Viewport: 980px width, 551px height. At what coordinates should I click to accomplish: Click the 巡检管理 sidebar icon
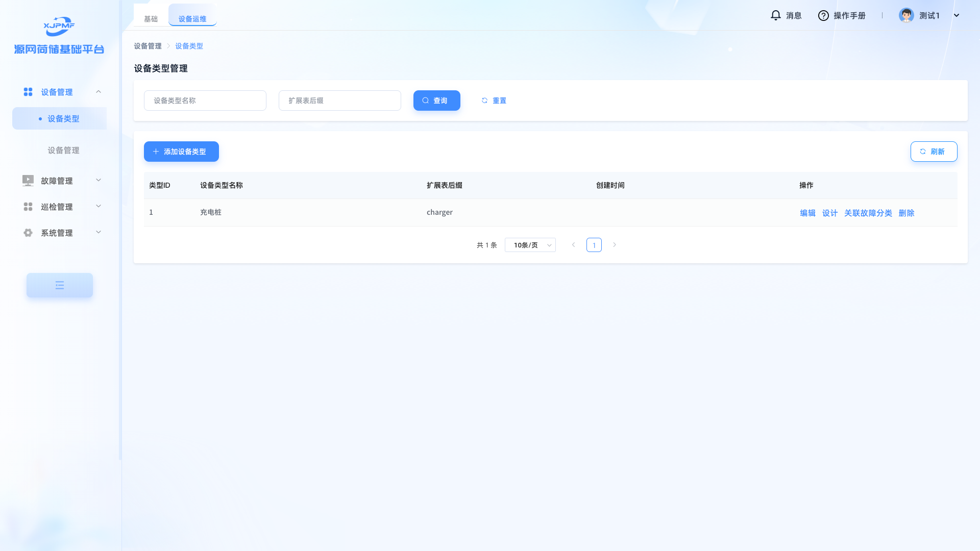coord(28,207)
